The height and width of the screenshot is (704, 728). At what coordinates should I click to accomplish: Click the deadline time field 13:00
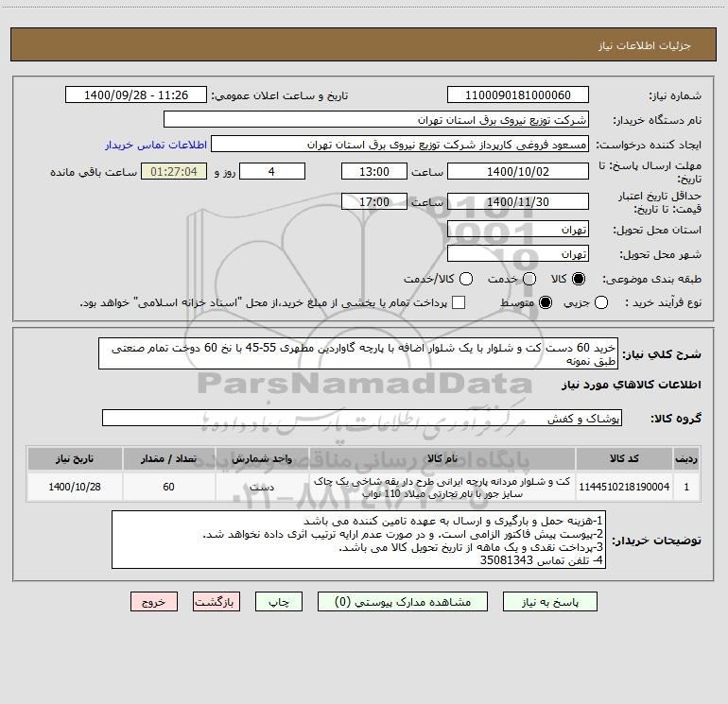[x=374, y=171]
